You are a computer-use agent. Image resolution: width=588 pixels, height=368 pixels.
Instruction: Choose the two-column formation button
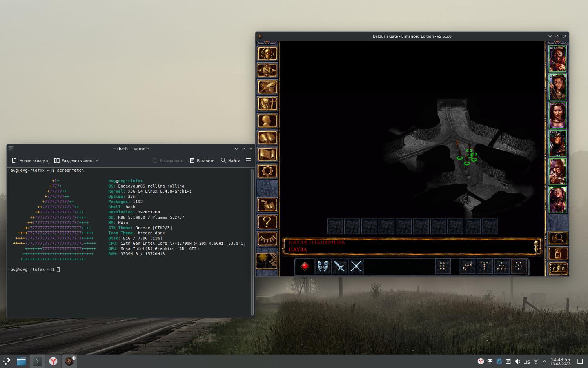point(442,266)
